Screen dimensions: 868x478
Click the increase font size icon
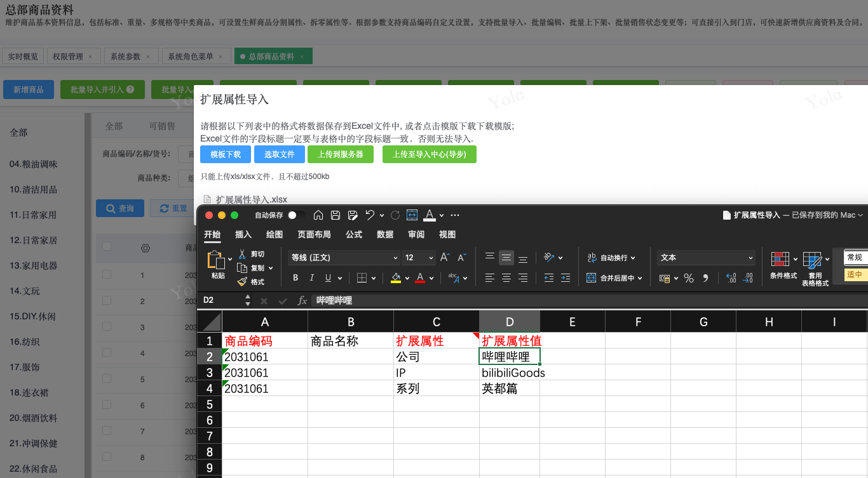click(445, 257)
